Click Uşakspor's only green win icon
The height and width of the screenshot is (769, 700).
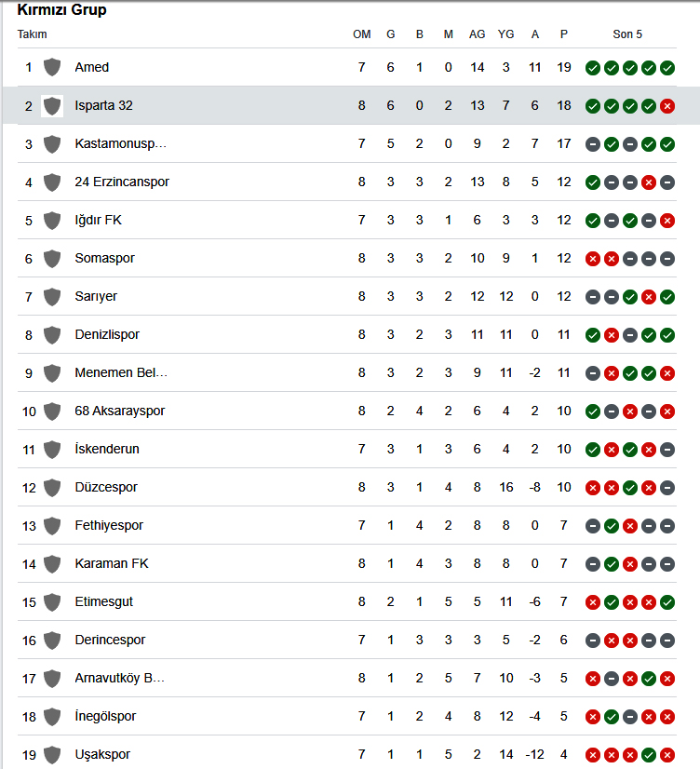click(649, 755)
